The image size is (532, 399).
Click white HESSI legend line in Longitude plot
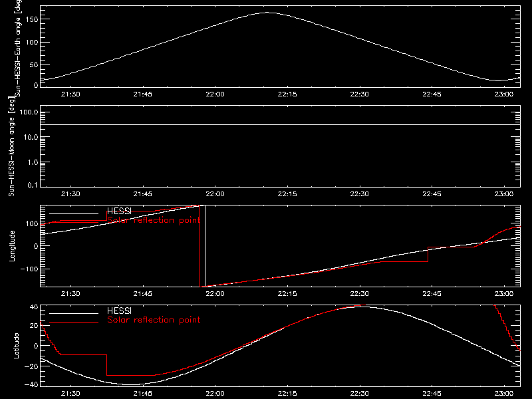tap(74, 213)
